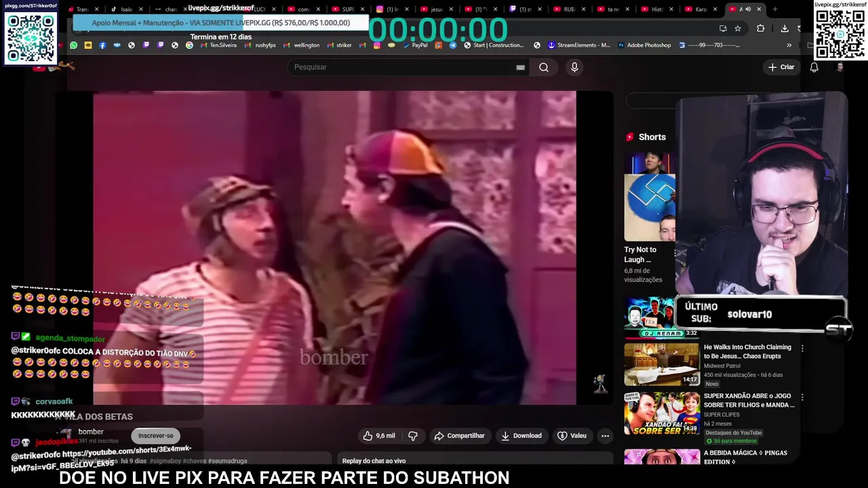
Task: Like the video with thumbs-up 9,6 mil
Action: [x=378, y=436]
